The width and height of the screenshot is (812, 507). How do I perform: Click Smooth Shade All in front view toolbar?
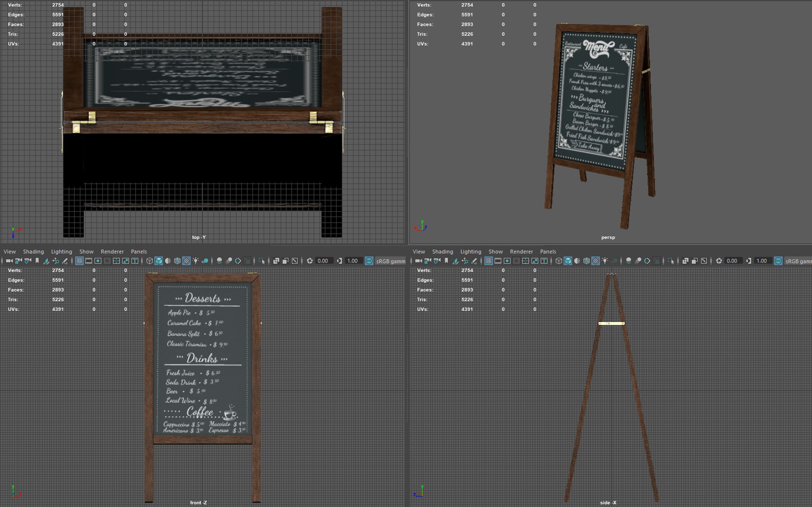click(x=159, y=261)
